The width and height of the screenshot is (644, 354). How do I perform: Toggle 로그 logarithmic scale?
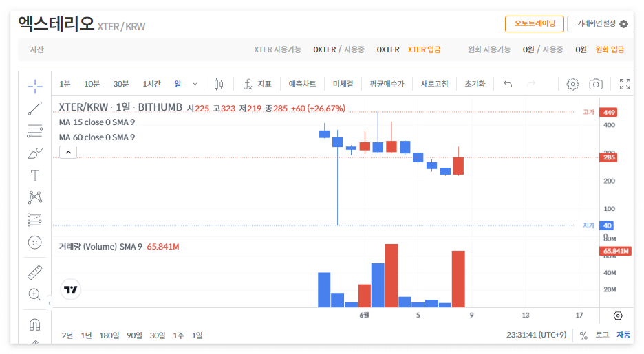[602, 335]
